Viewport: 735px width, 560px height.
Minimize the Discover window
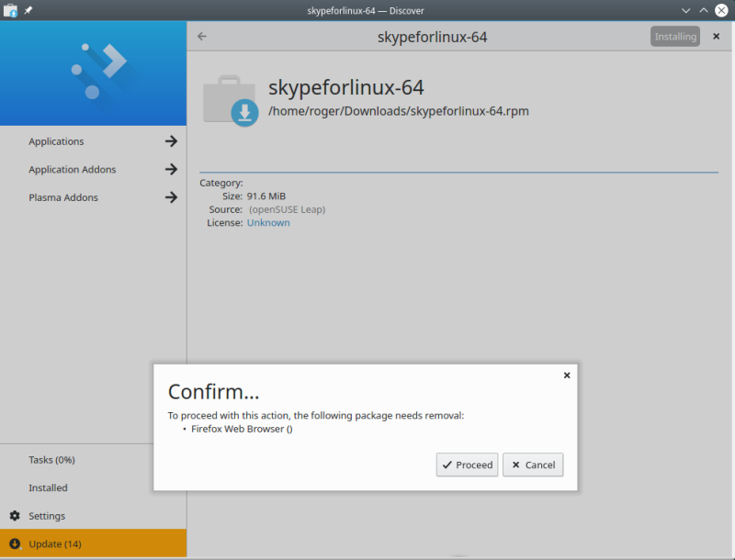(685, 10)
